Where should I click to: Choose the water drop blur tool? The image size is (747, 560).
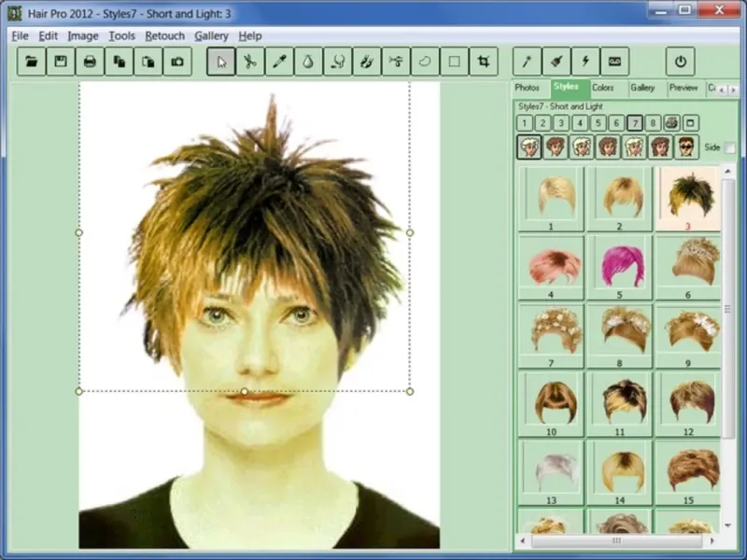pyautogui.click(x=309, y=62)
